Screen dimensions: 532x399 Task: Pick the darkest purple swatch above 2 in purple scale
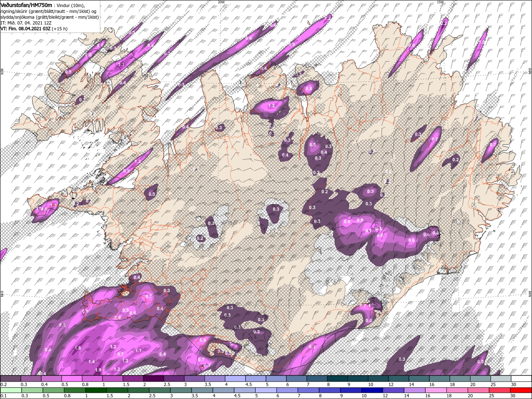click(153, 379)
